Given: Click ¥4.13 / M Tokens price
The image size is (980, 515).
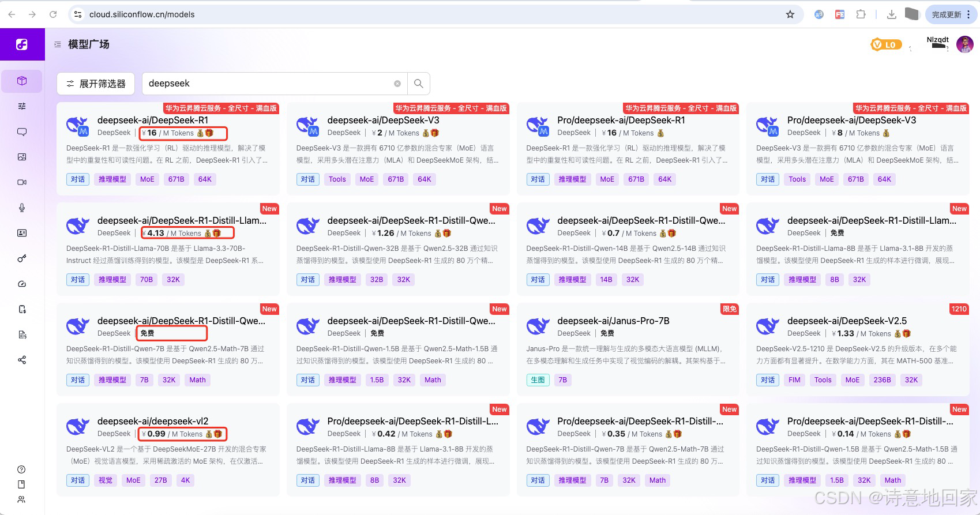Looking at the screenshot, I should [171, 233].
